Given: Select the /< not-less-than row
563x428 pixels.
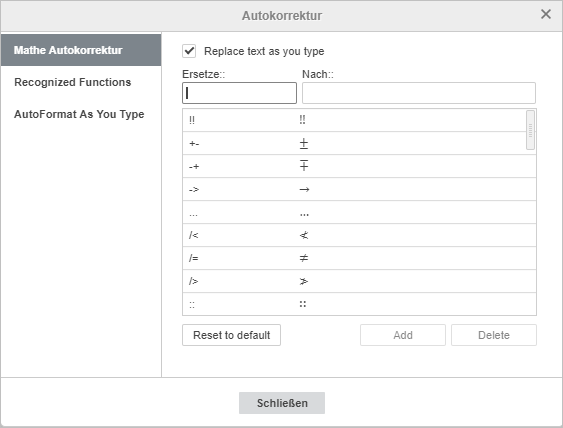Looking at the screenshot, I should tap(359, 235).
